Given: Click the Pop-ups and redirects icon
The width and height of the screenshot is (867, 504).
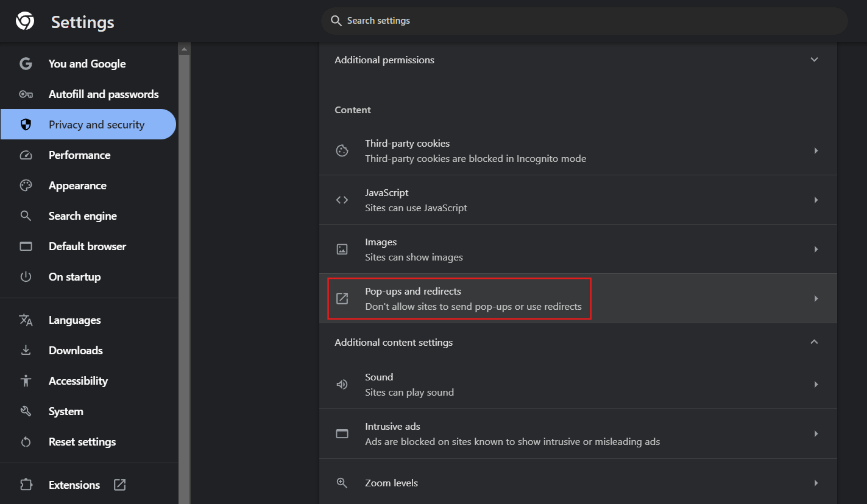Looking at the screenshot, I should (342, 299).
